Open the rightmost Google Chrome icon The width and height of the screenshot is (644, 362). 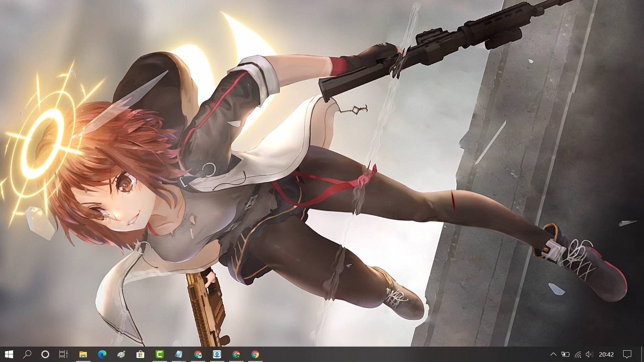(x=255, y=354)
